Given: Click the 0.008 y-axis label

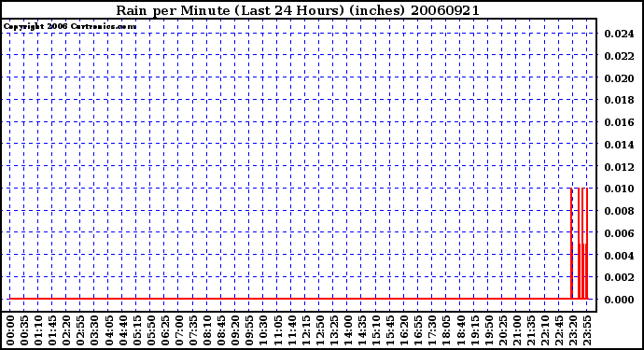Looking at the screenshot, I should point(619,211).
